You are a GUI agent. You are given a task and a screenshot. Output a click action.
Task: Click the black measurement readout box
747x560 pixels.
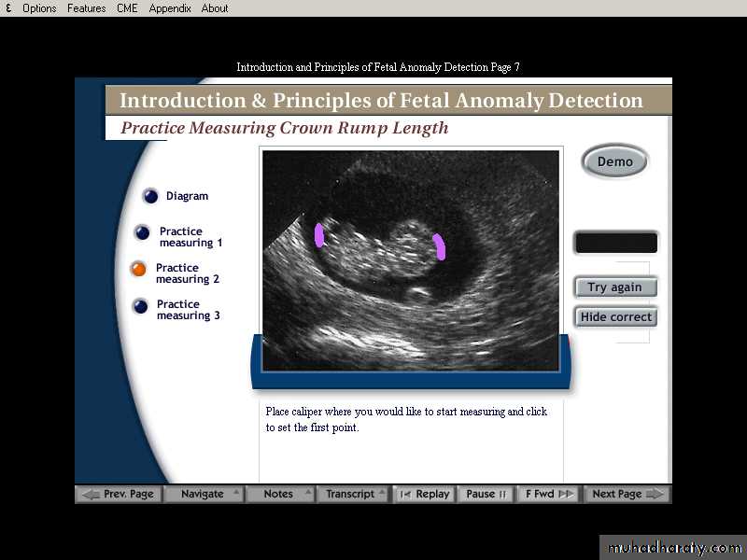point(615,244)
